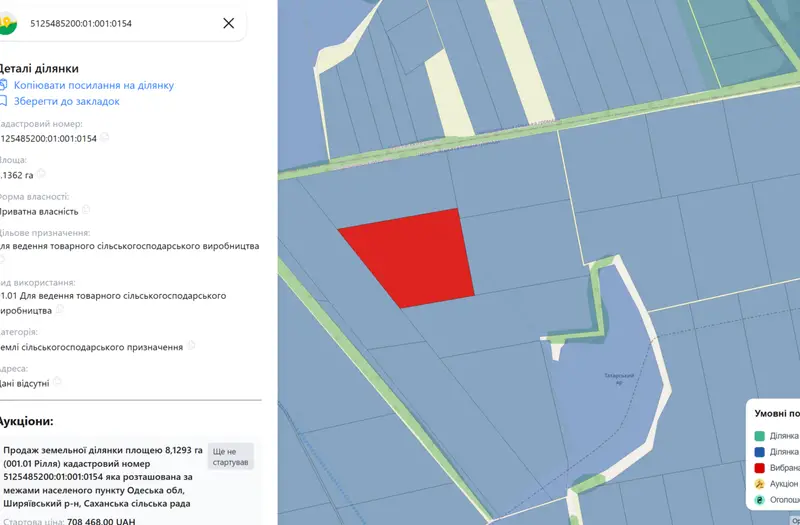
Task: Copy the 'вид використання' value via its icon
Action: (x=60, y=309)
